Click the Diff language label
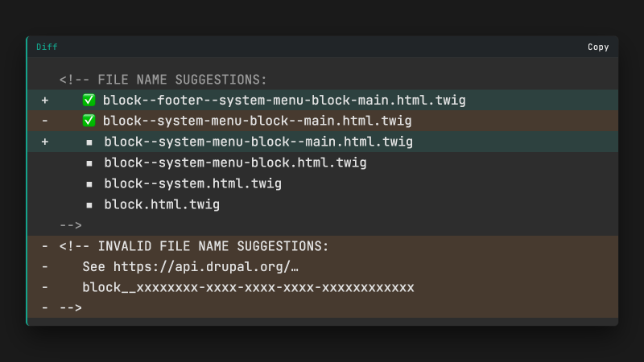Viewport: 644px width, 362px height. tap(47, 47)
